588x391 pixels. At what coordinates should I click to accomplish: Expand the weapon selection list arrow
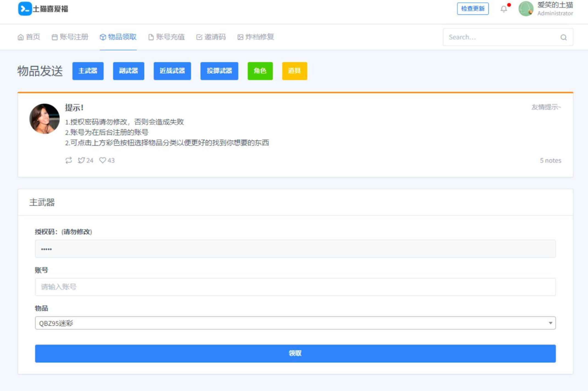pos(550,323)
